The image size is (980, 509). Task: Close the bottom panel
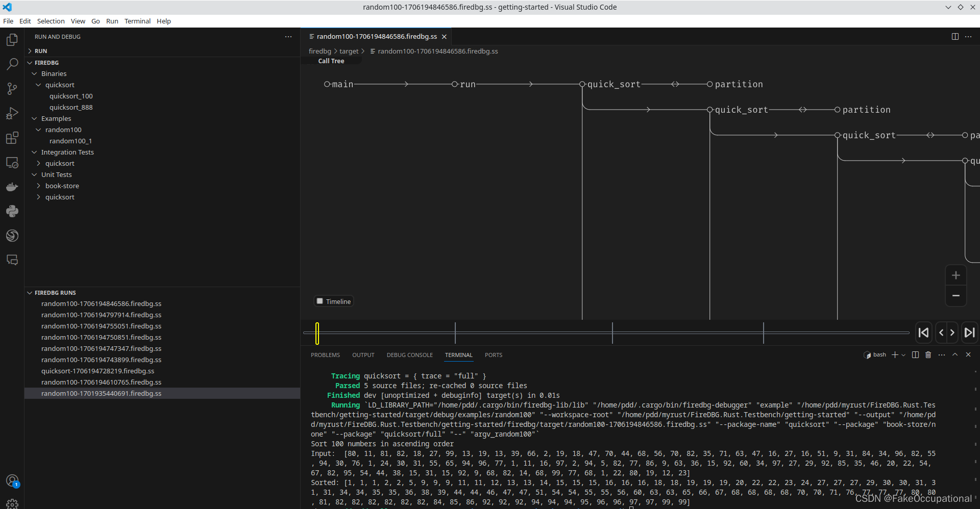click(x=968, y=355)
